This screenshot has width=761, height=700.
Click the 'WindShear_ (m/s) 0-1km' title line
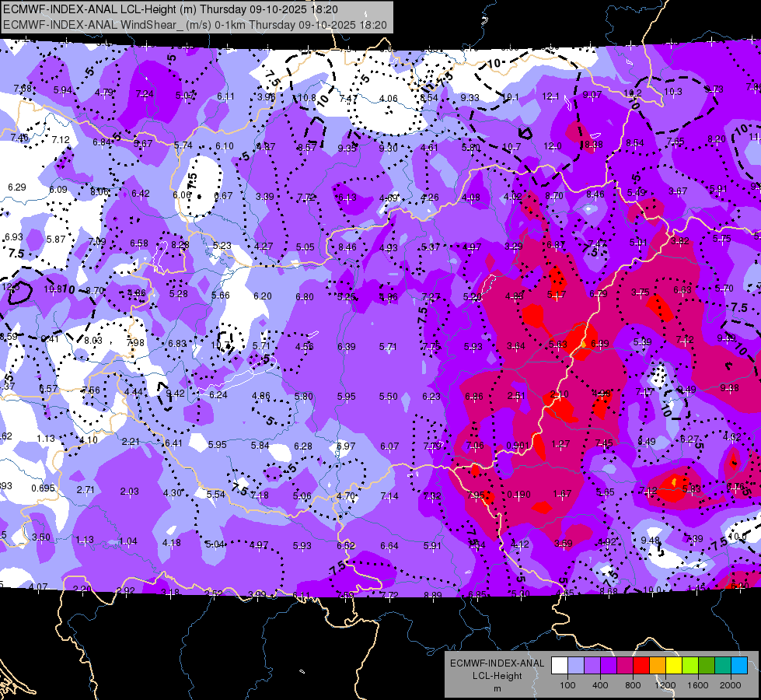[x=195, y=25]
